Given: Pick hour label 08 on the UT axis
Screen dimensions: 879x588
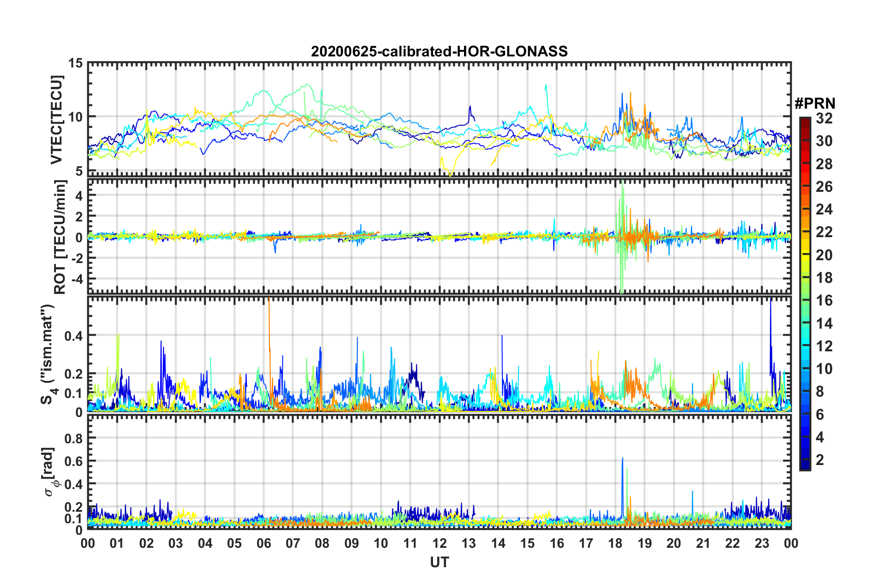Looking at the screenshot, I should (322, 543).
